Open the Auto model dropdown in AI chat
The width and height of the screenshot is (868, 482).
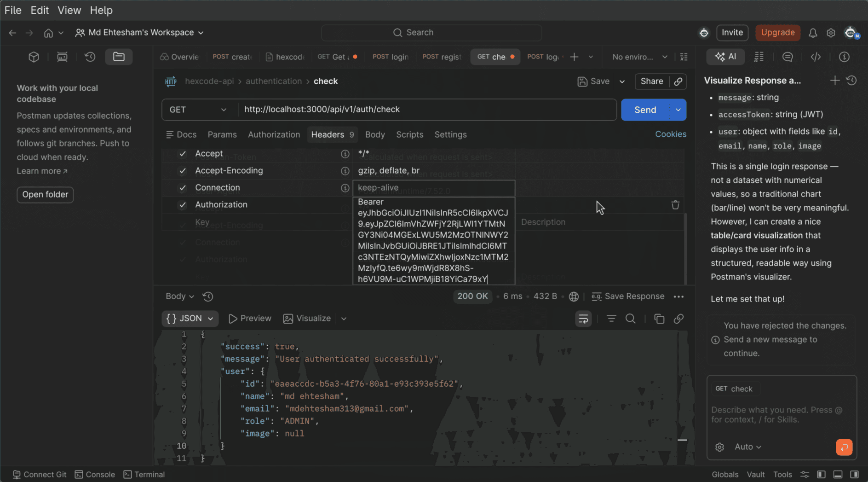[x=747, y=447]
